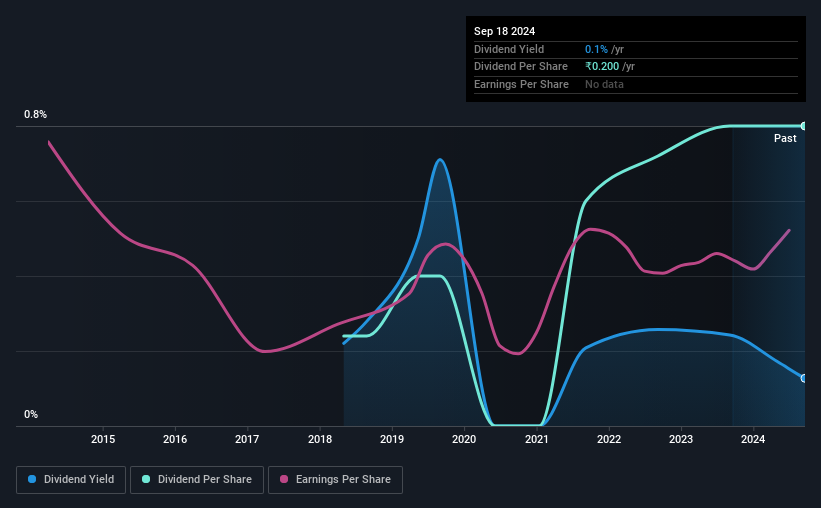This screenshot has width=821, height=508.
Task: Click the 2022 x-axis label
Action: [609, 439]
